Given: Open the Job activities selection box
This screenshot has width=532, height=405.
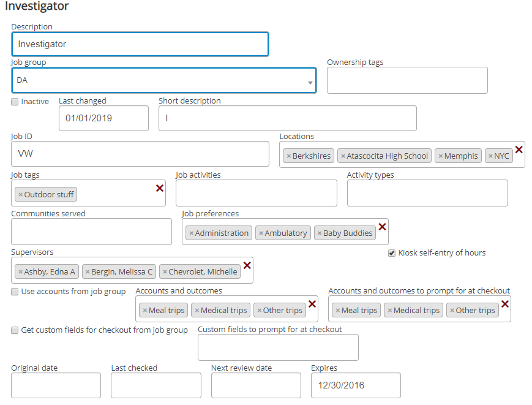Looking at the screenshot, I should click(x=256, y=193).
